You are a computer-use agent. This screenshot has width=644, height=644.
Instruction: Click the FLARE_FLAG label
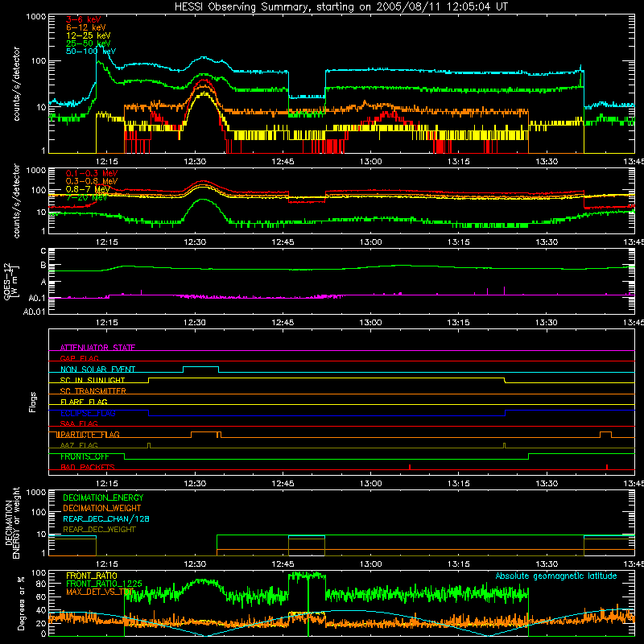tap(84, 402)
